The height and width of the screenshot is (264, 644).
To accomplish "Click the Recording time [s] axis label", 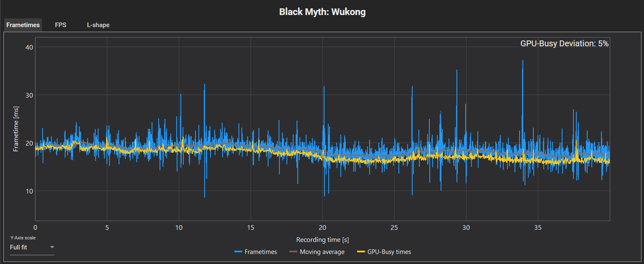I will [x=322, y=240].
